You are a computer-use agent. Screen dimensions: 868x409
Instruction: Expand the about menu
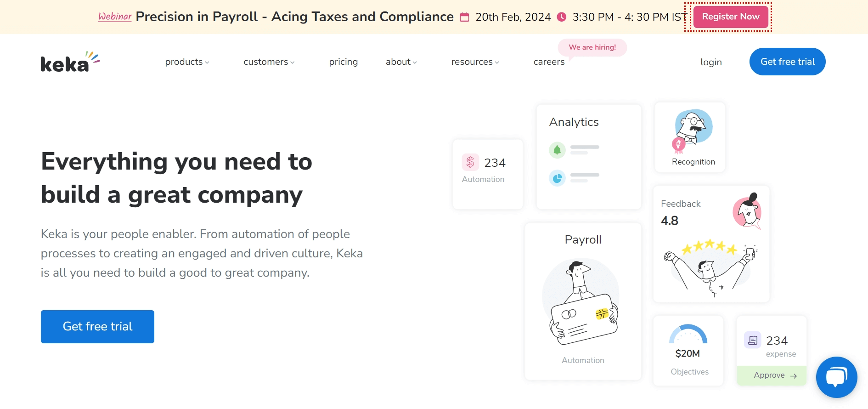[401, 62]
